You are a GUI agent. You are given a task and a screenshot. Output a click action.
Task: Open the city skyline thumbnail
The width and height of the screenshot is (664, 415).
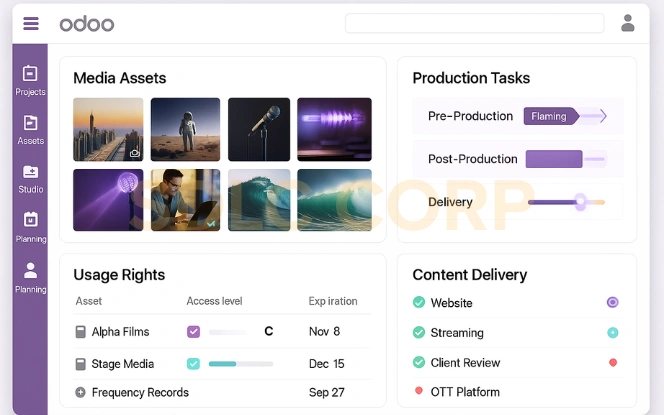(108, 130)
